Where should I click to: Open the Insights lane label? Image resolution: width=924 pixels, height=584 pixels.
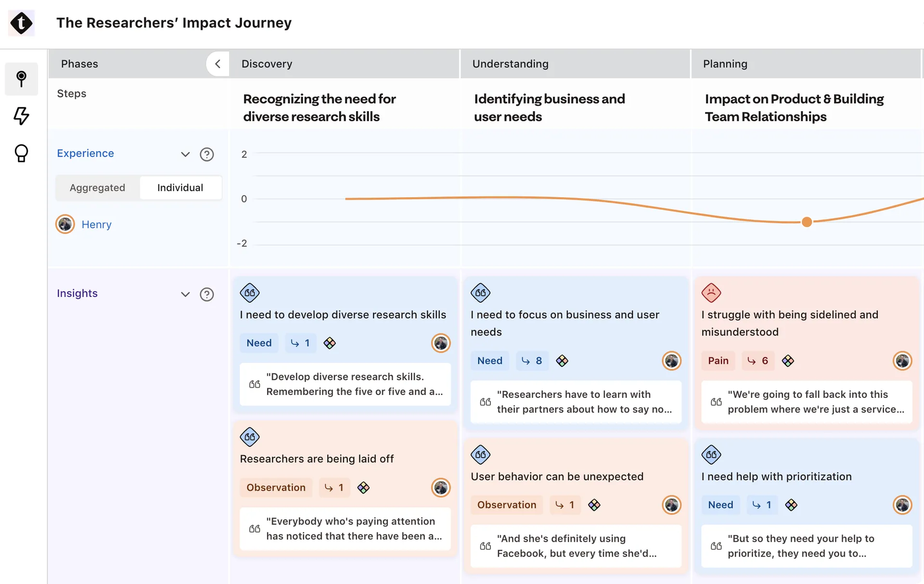point(77,293)
